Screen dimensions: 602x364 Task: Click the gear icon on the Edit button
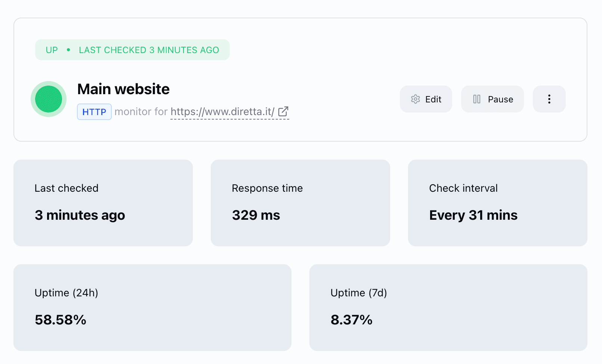pyautogui.click(x=416, y=99)
